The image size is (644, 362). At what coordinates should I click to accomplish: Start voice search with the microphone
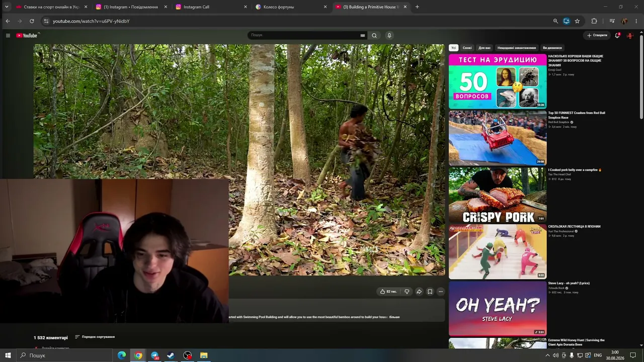[x=389, y=35]
